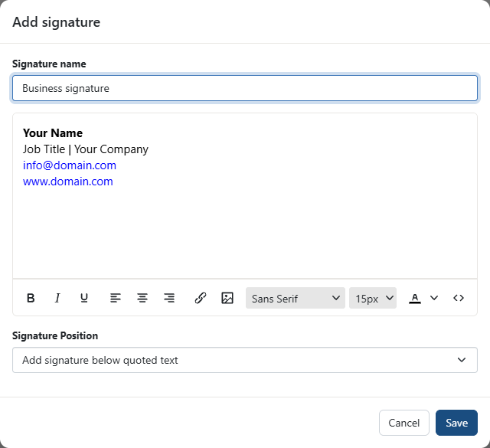Screen dimensions: 490x448
Task: Open the Signature Position dropdown
Action: click(245, 360)
